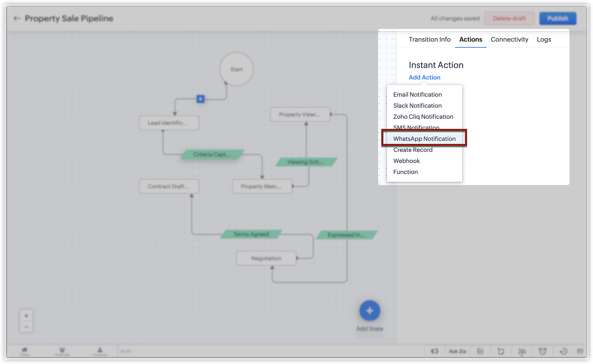Open the alarm clock reminders icon

click(x=543, y=351)
